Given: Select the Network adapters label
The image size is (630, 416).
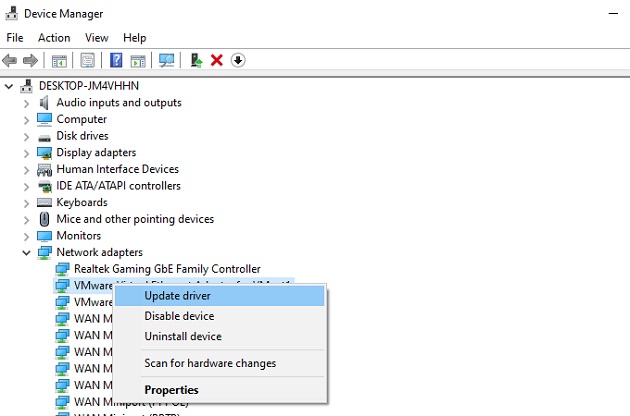Looking at the screenshot, I should 99,252.
